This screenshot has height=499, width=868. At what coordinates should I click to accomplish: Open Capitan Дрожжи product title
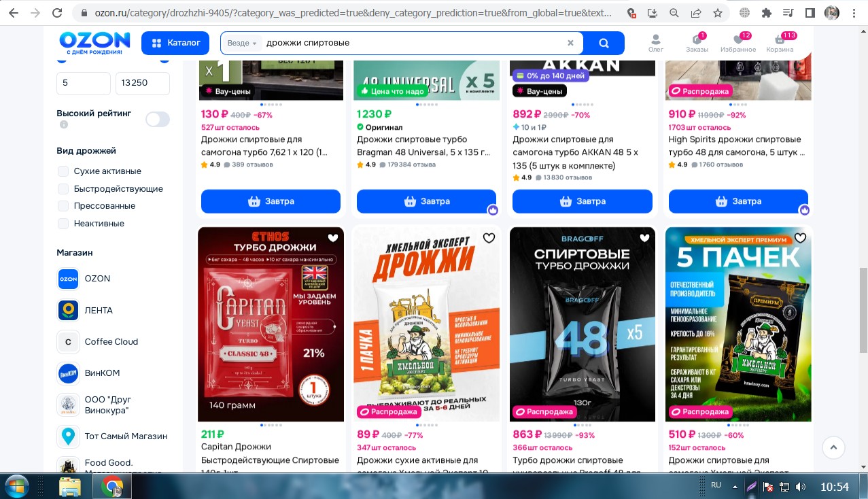click(x=270, y=460)
